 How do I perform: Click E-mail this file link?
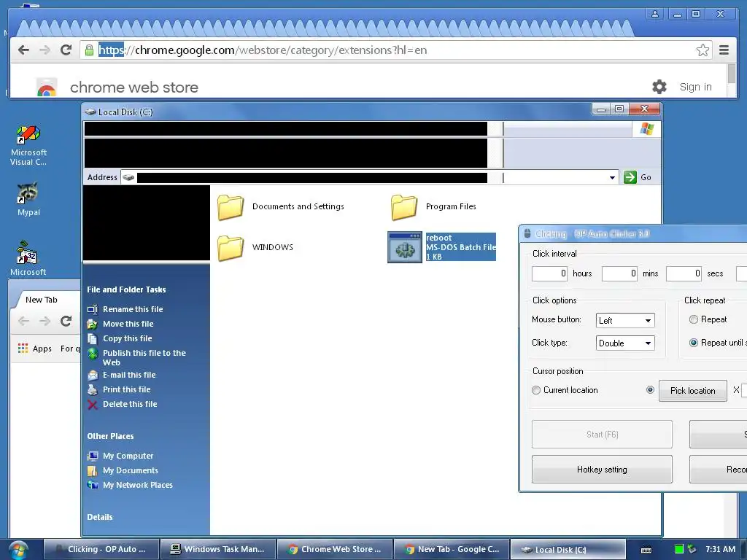point(129,375)
